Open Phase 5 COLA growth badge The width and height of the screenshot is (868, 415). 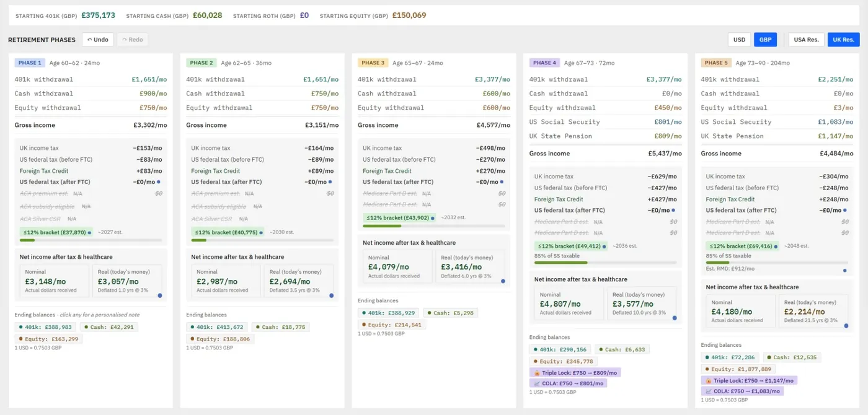click(742, 391)
